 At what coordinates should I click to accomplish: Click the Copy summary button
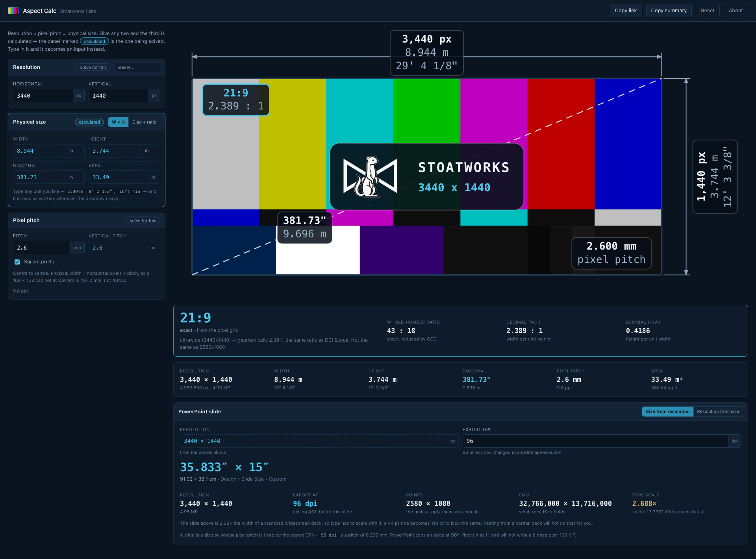click(x=669, y=11)
